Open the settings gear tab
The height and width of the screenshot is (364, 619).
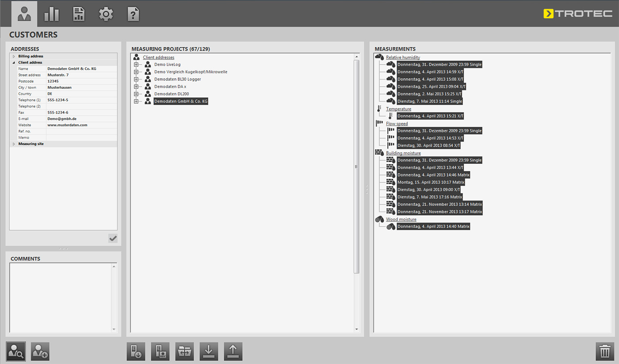point(106,14)
